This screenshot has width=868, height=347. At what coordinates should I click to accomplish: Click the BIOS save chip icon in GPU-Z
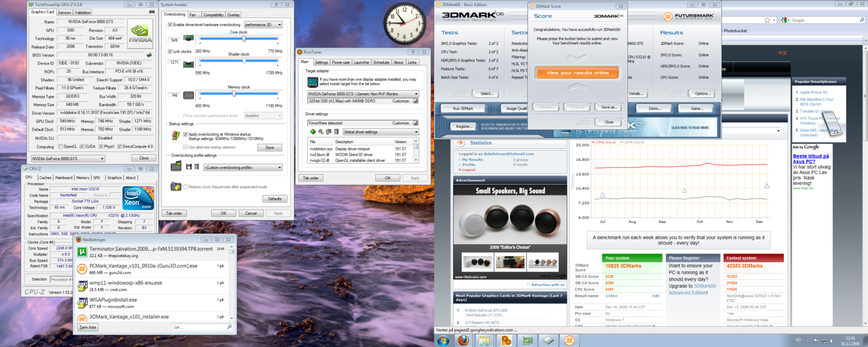149,55
